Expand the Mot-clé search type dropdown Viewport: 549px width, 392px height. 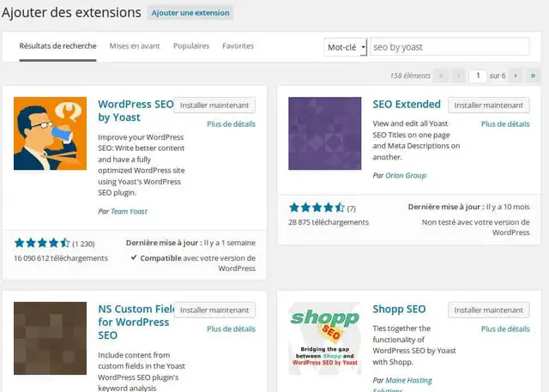346,47
